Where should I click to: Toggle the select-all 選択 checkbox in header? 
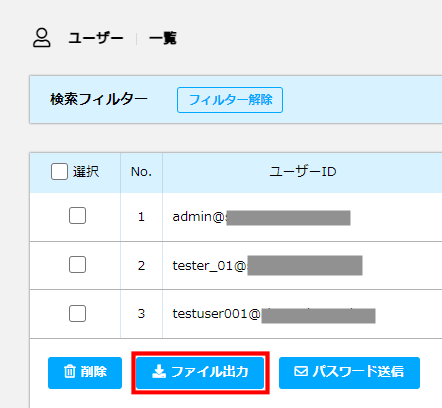pyautogui.click(x=59, y=172)
